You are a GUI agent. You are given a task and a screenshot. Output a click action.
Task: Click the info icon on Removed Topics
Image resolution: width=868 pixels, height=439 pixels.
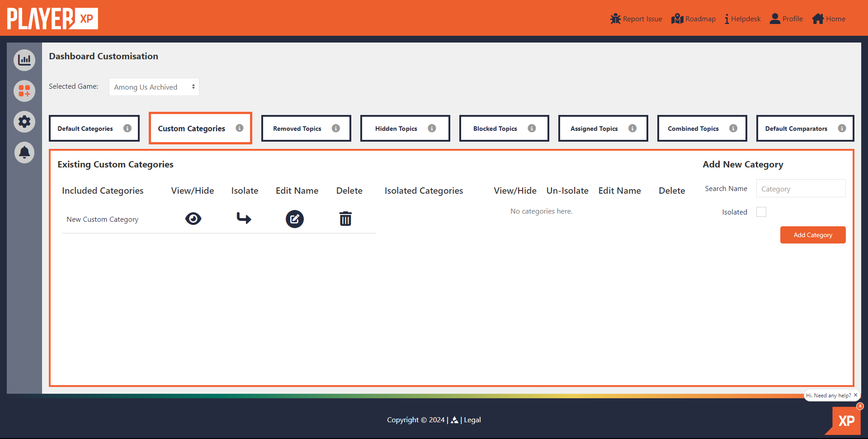tap(336, 128)
